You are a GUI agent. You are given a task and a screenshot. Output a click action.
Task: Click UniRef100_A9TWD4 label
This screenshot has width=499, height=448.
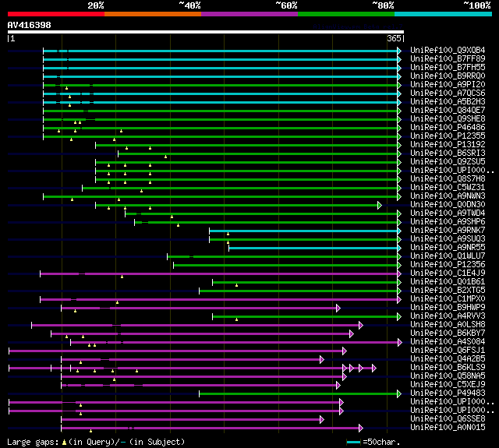pyautogui.click(x=448, y=213)
